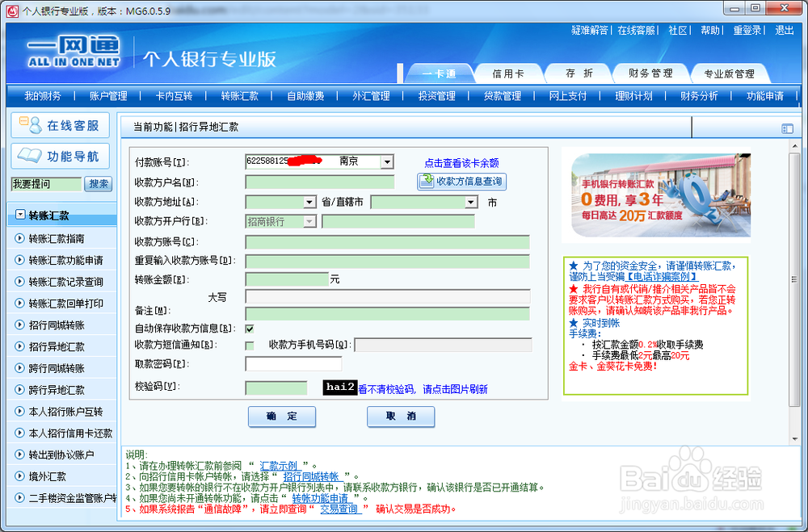The image size is (808, 532).
Task: Open the 交易查询 link
Action: tap(339, 509)
